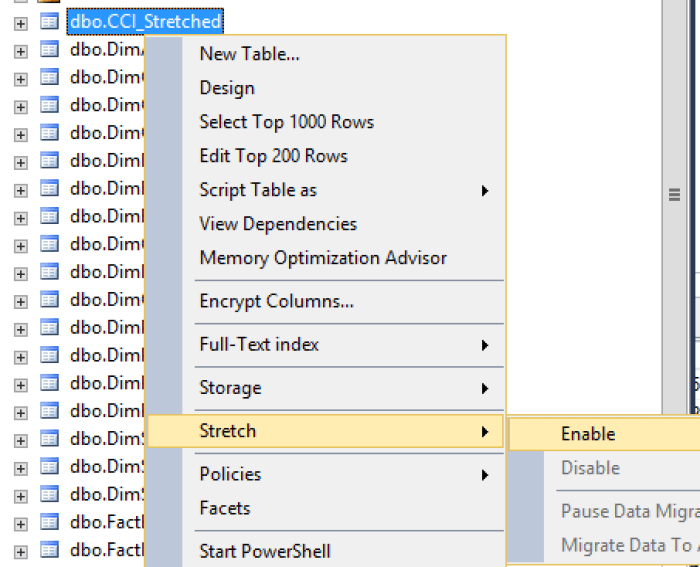The width and height of the screenshot is (700, 567).
Task: Click the table icon of first dbo.Fact entry
Action: click(x=48, y=523)
